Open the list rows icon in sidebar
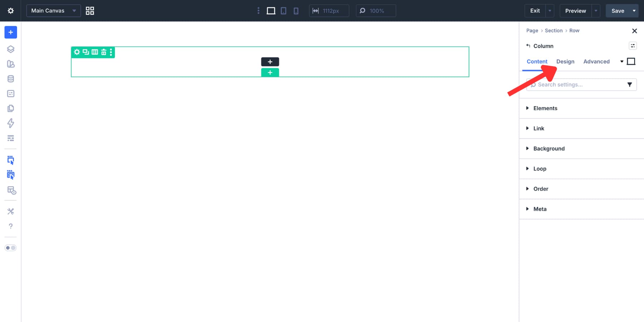Viewport: 644px width, 322px height. pyautogui.click(x=11, y=138)
